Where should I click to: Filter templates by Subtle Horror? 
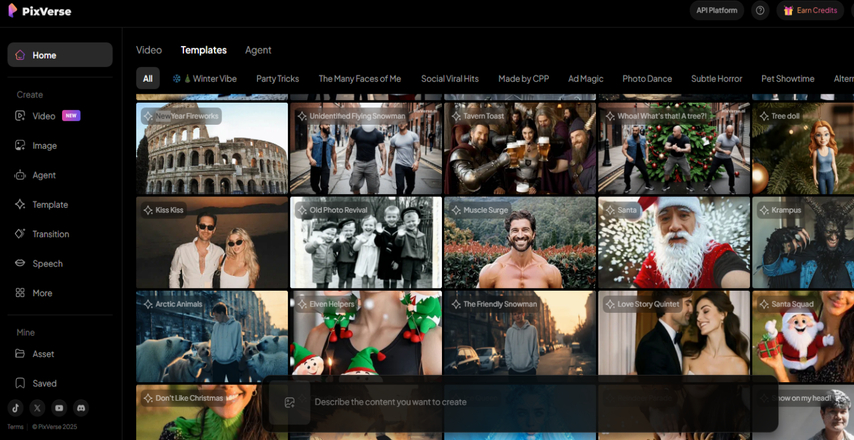coord(717,78)
